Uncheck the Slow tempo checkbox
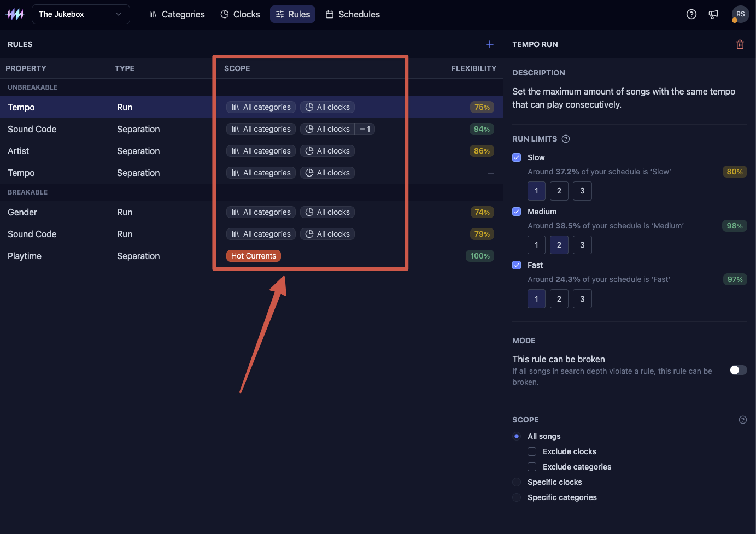This screenshot has height=534, width=756. (x=517, y=157)
